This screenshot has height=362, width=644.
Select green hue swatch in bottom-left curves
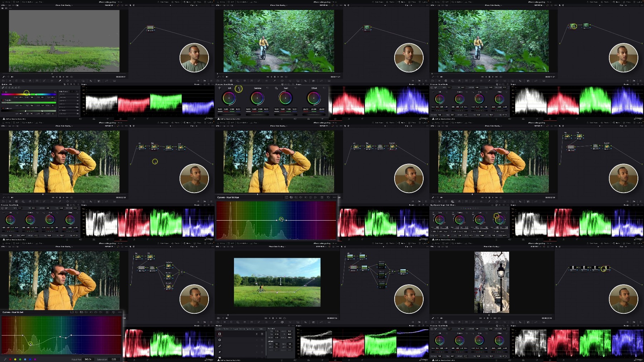(20, 359)
